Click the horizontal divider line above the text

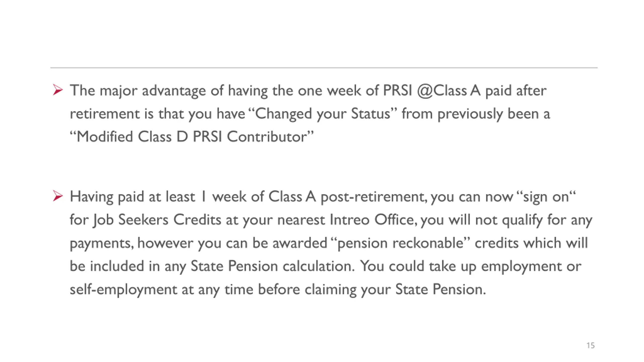tap(324, 68)
